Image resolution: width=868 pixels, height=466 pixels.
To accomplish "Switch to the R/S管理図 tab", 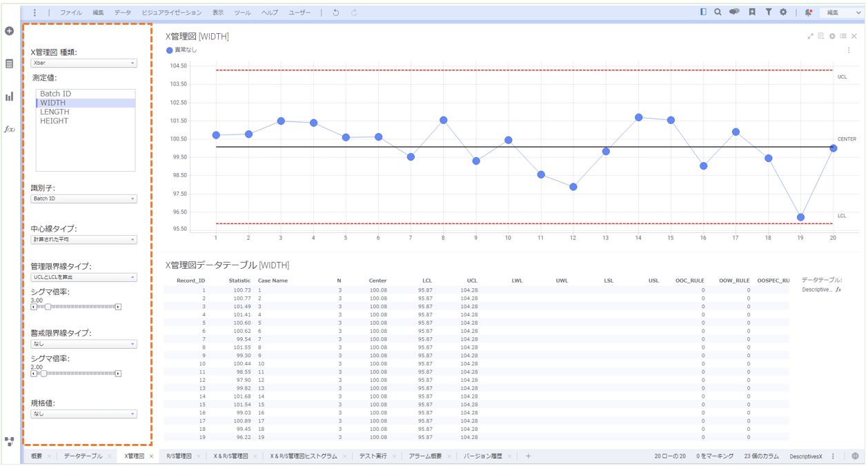I will pyautogui.click(x=179, y=456).
